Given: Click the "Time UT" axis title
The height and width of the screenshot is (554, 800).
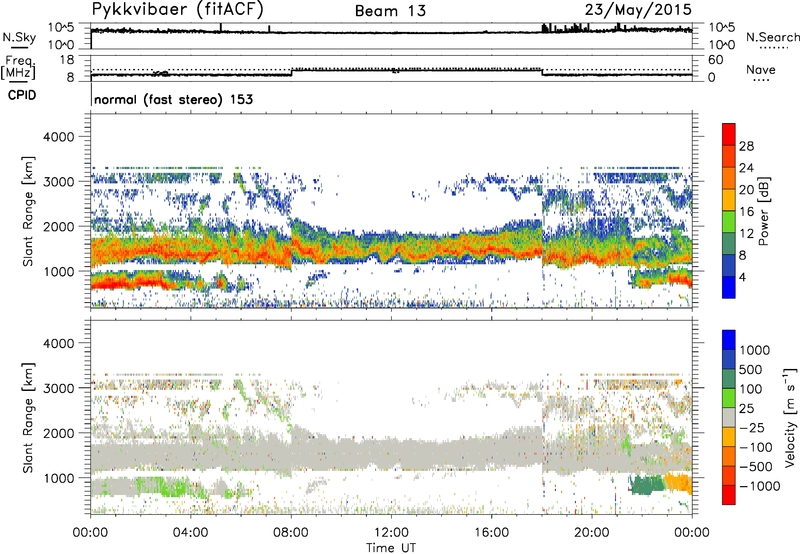Looking at the screenshot, I should tap(391, 548).
